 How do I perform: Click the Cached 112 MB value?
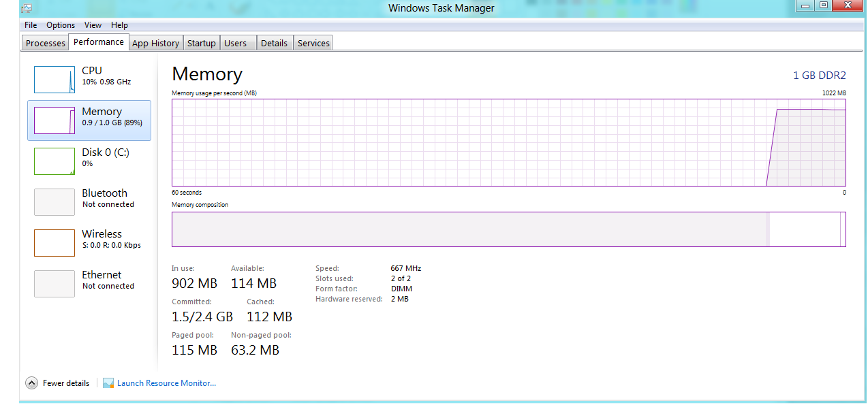coord(269,317)
